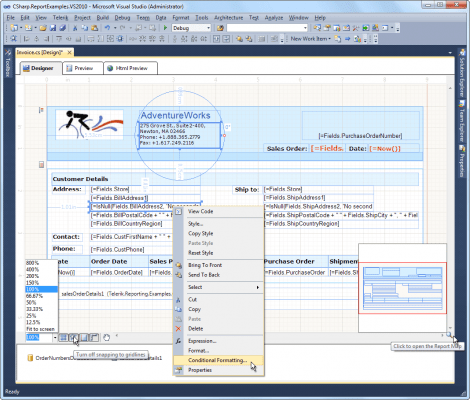
Task: Click the Undo arrow icon
Action: (x=107, y=28)
